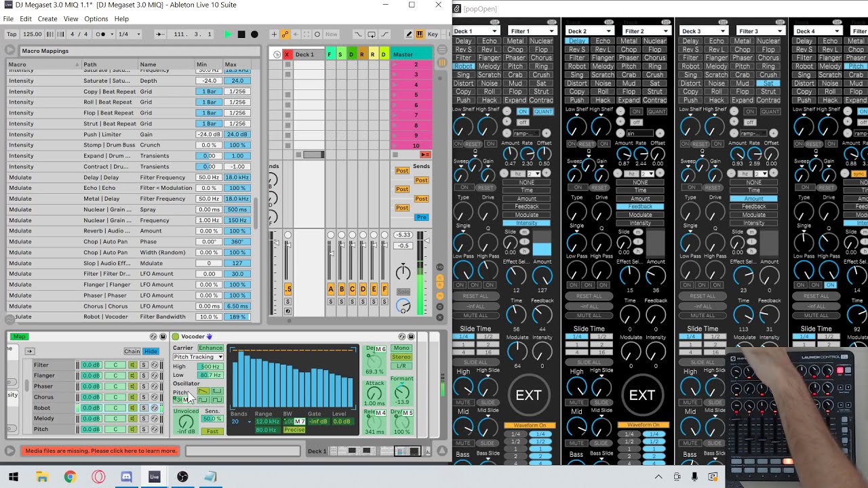The height and width of the screenshot is (488, 868).
Task: Enable the Key map mode switch
Action: 433,34
